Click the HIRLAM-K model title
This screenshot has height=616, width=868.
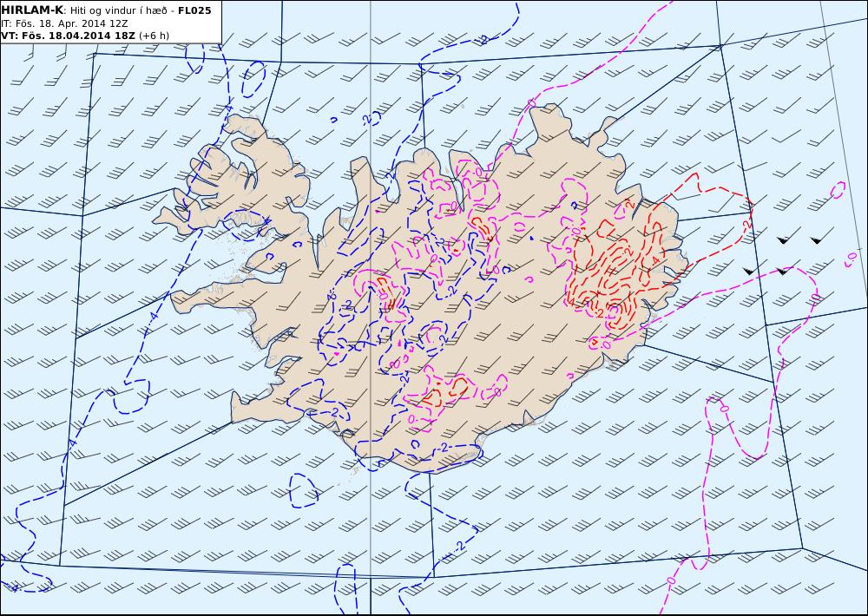(32, 10)
